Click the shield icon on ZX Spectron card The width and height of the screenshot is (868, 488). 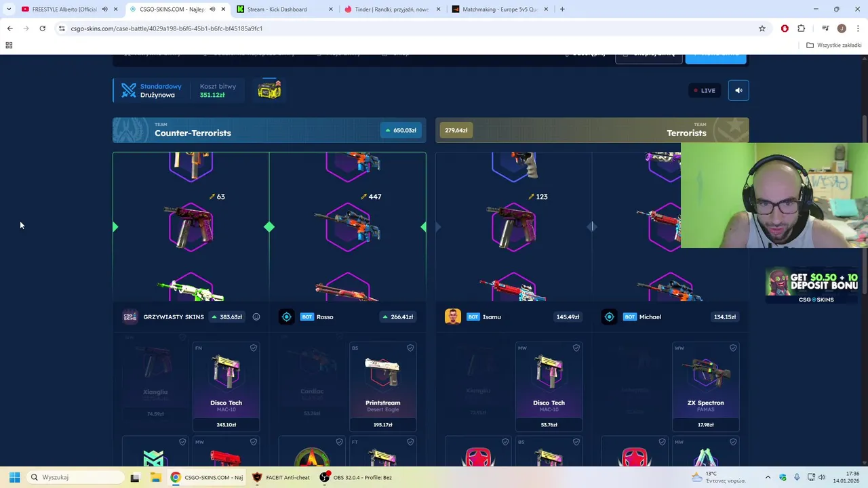733,348
